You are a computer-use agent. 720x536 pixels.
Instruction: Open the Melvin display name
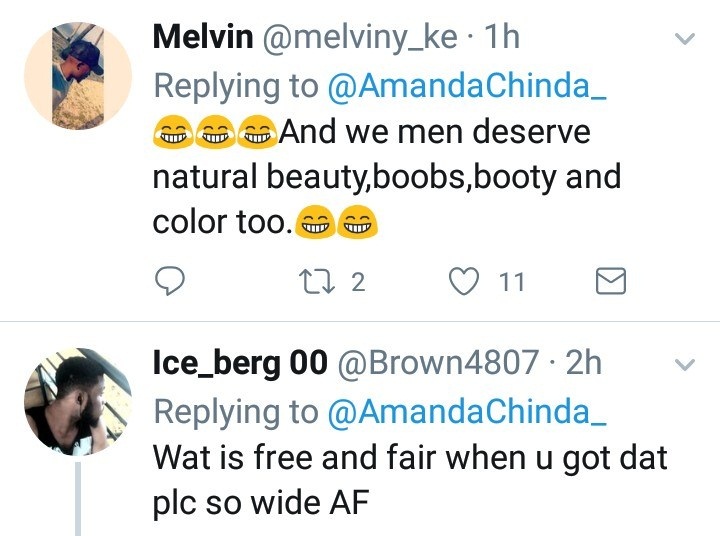click(202, 38)
